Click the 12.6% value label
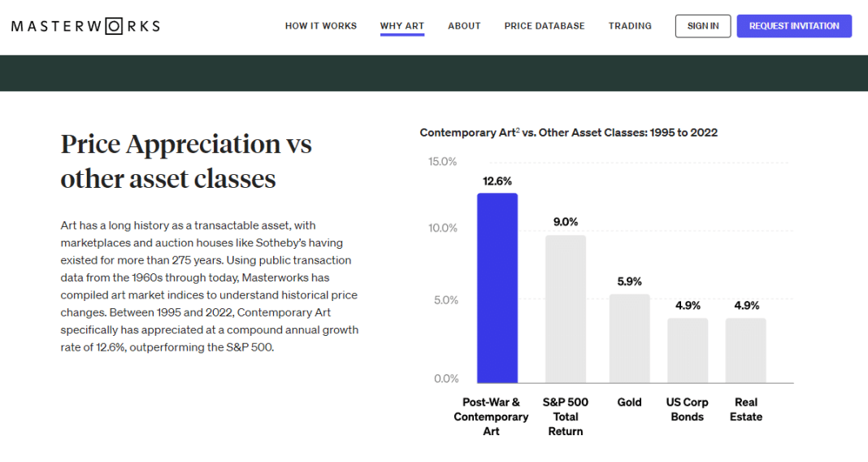Screen dimensions: 868x462 (x=497, y=181)
